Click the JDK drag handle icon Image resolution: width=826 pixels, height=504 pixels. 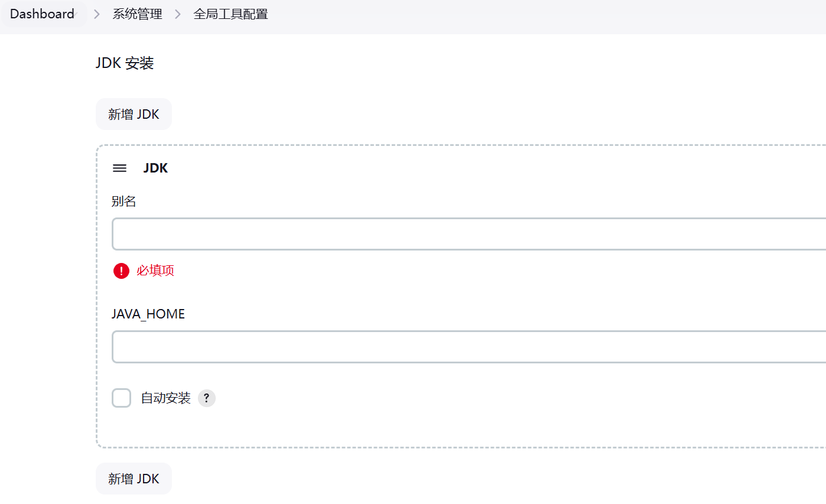click(119, 168)
